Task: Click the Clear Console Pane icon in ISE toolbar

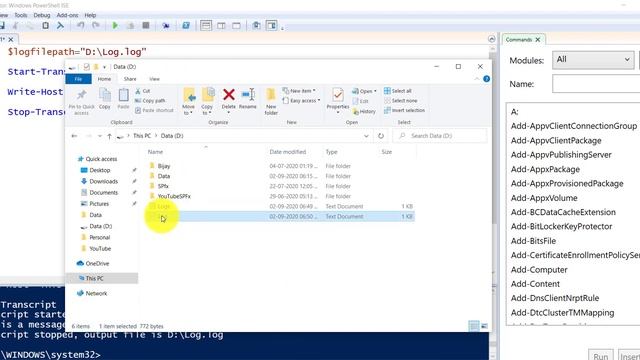Action: [x=60, y=26]
